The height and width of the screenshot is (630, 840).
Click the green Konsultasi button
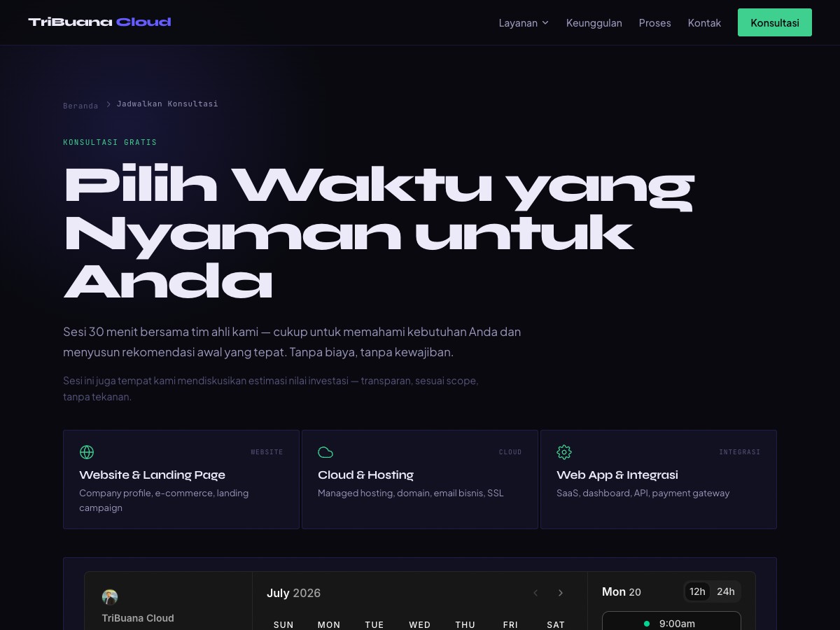774,22
